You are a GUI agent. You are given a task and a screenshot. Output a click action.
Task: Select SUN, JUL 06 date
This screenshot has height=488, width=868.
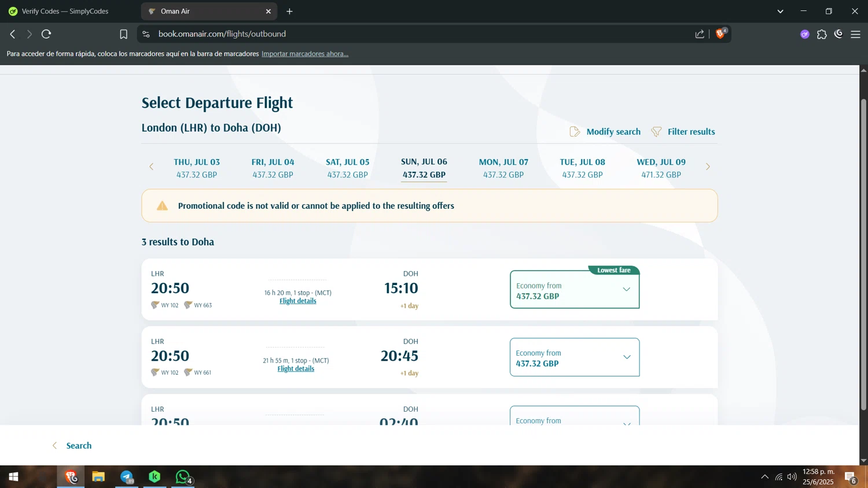(x=424, y=168)
